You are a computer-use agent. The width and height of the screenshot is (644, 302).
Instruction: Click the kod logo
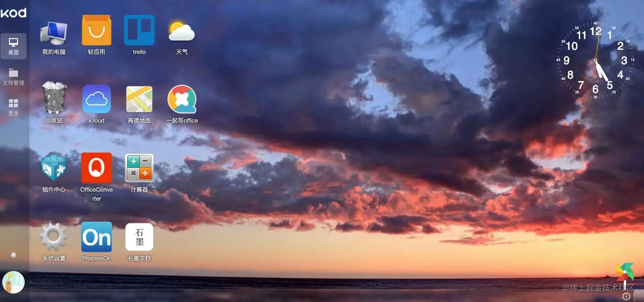[13, 13]
